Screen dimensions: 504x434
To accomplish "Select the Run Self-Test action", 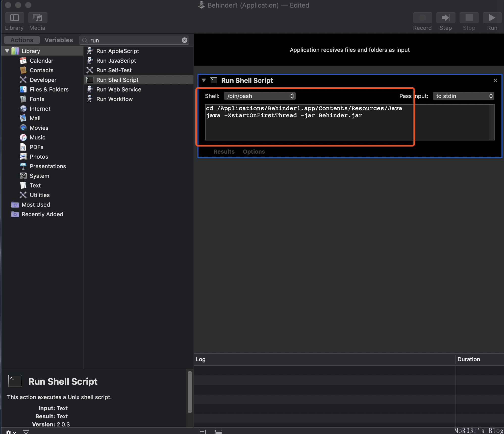I will 139,70.
